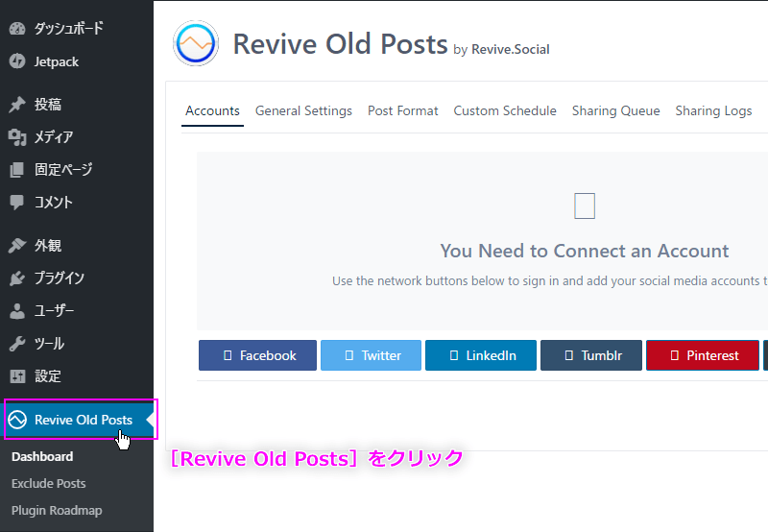Click the Revive.Social link in header
768x532 pixels.
point(511,50)
